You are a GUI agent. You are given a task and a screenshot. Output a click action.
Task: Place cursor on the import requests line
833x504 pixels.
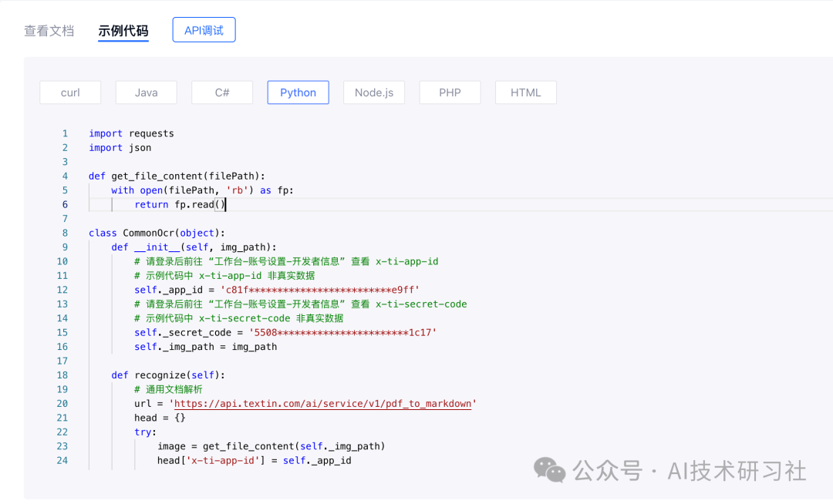pyautogui.click(x=130, y=133)
